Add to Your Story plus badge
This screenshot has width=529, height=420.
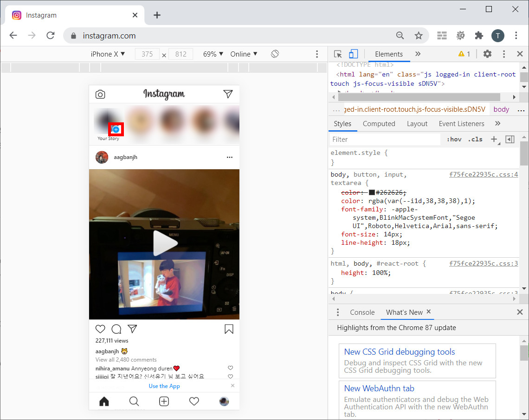[116, 129]
